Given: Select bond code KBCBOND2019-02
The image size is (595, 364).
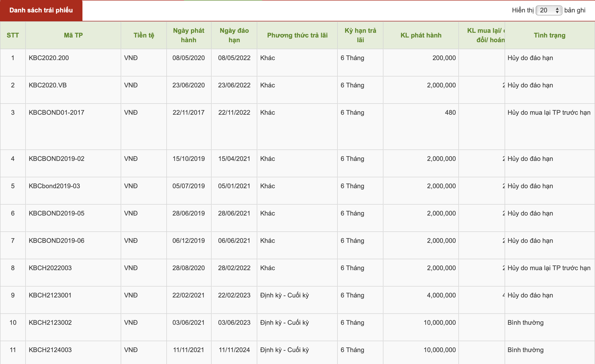Looking at the screenshot, I should (x=56, y=159).
